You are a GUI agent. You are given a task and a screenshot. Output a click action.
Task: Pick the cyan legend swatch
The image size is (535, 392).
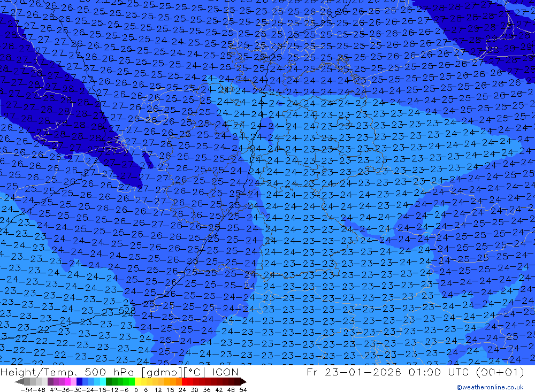[x=103, y=381]
